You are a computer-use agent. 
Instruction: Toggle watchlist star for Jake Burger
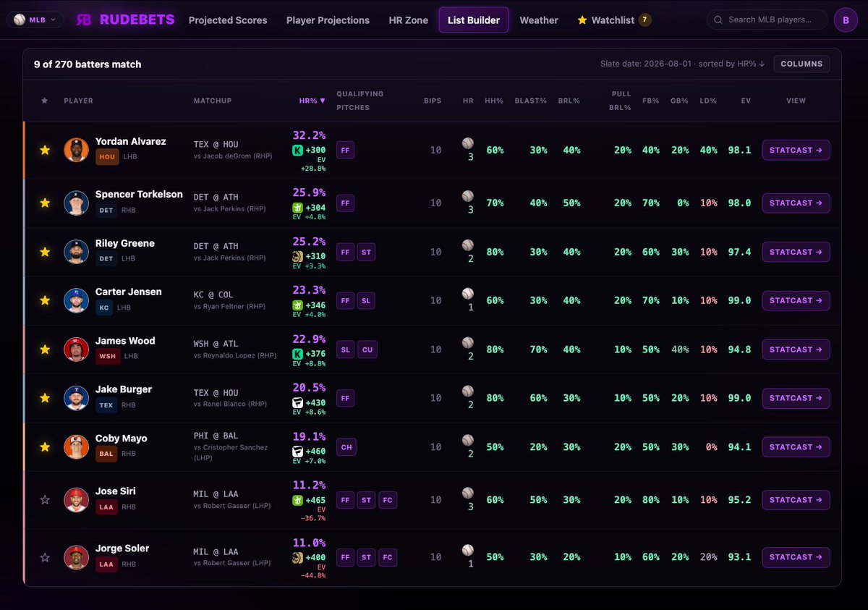[x=45, y=398]
